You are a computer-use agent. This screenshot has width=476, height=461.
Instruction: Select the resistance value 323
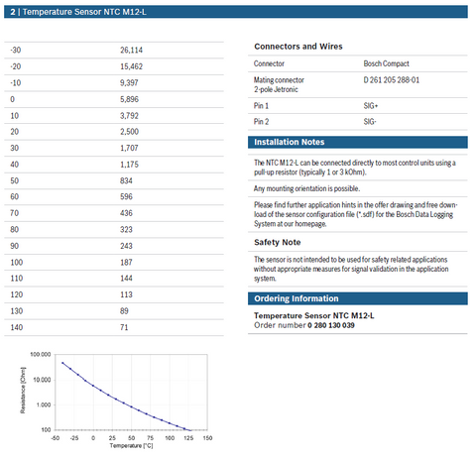click(126, 230)
